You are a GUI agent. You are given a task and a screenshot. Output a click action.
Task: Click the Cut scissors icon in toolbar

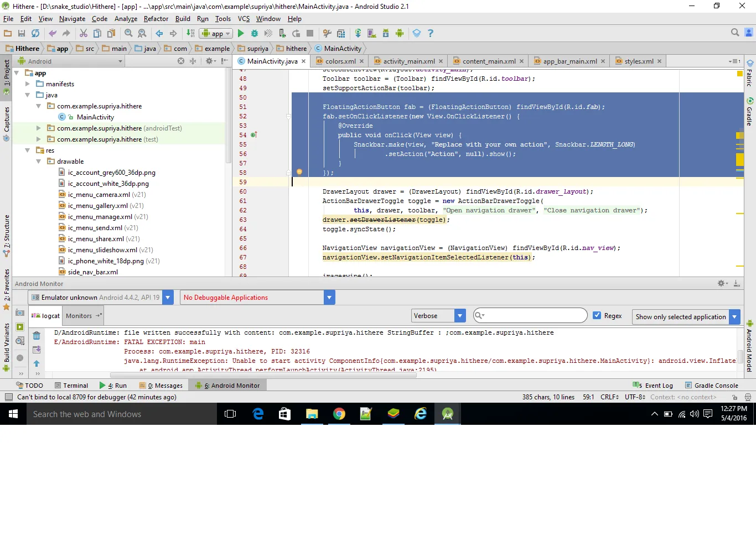click(84, 33)
